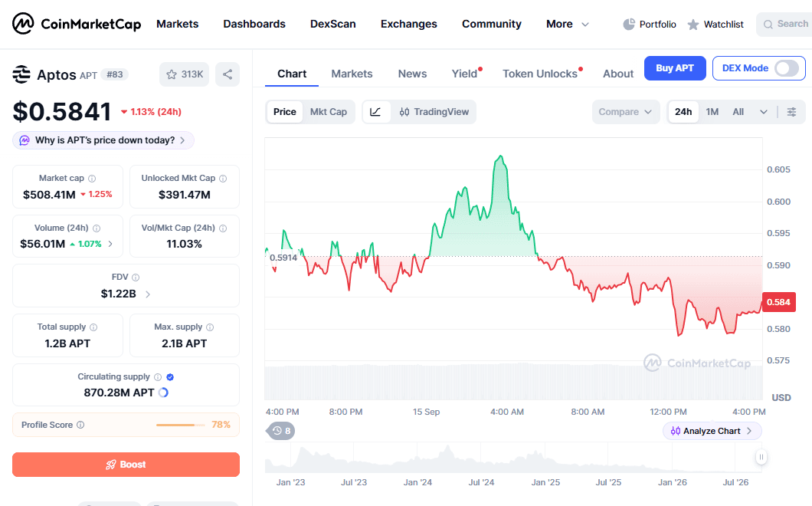Select the Price chart view
Viewport: 812px width, 506px height.
pyautogui.click(x=285, y=112)
